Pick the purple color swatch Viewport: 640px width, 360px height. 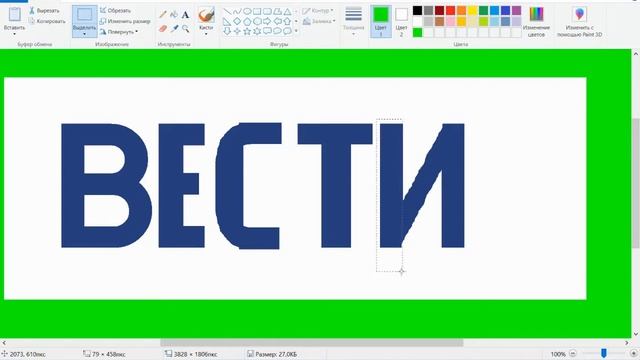point(516,10)
